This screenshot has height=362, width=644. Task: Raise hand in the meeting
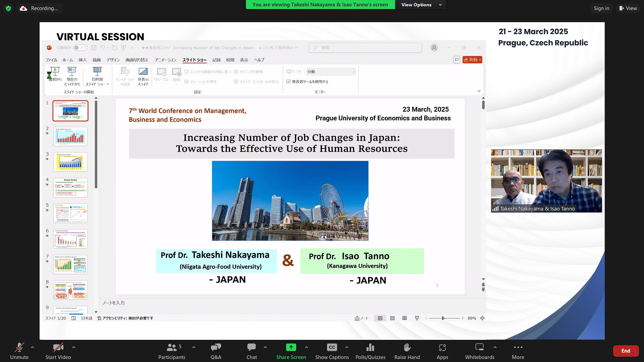407,350
